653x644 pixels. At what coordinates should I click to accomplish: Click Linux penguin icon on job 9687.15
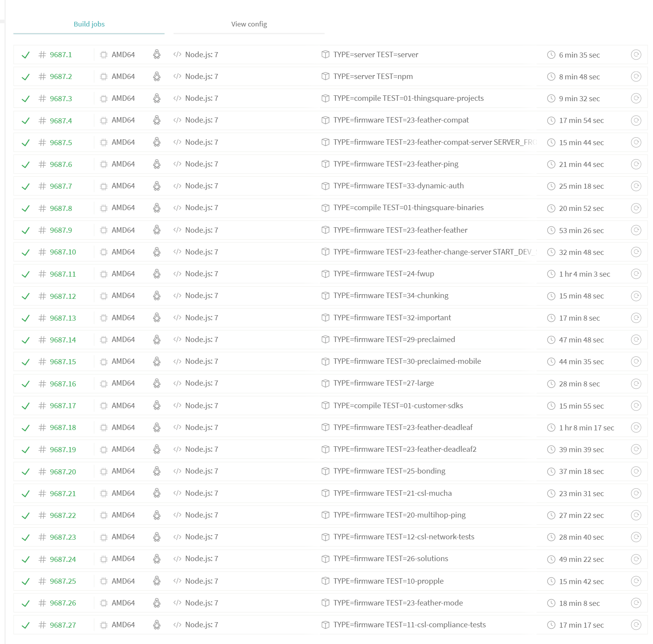tap(157, 361)
